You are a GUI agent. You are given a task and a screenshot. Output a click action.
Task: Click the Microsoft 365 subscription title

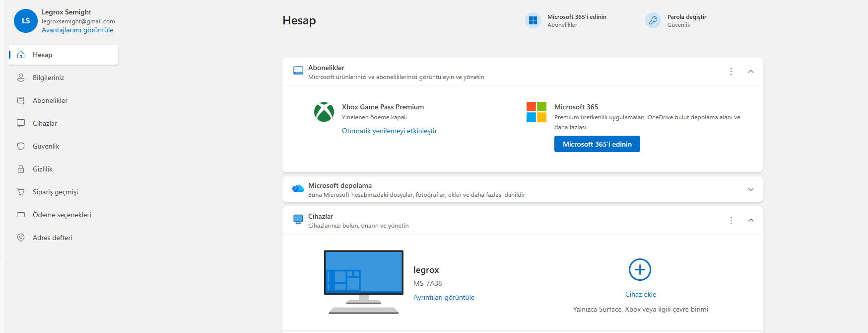point(576,107)
